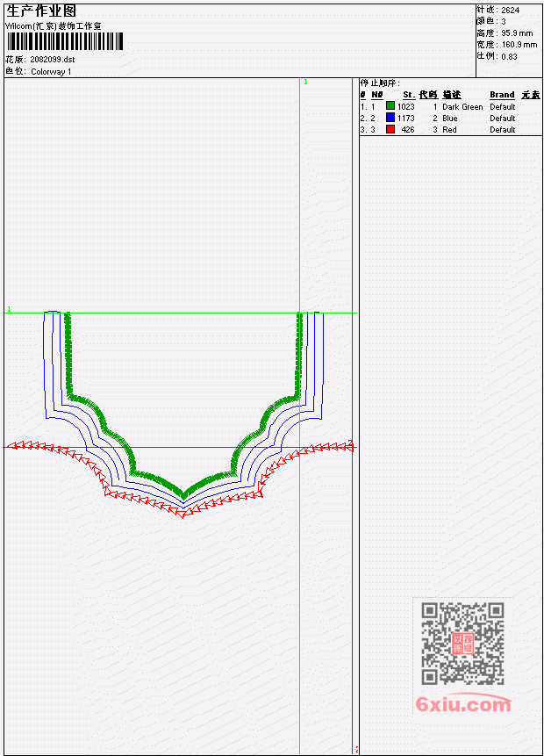Click the 'Red' description text
544x756 pixels.
coord(449,130)
